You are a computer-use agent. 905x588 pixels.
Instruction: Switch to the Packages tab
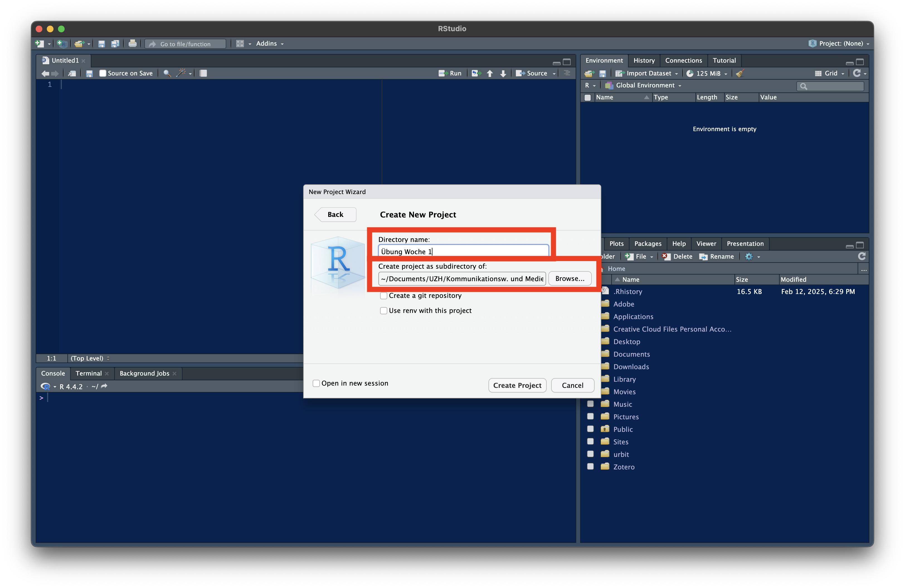click(x=648, y=244)
